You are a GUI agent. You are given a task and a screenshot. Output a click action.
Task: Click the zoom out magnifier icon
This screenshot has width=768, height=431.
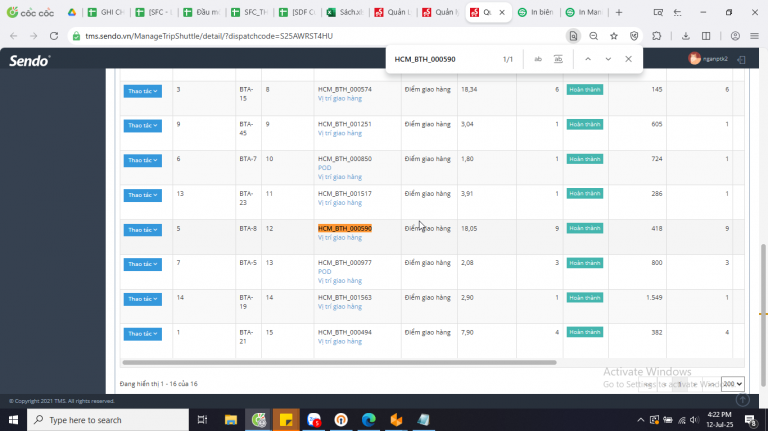593,36
